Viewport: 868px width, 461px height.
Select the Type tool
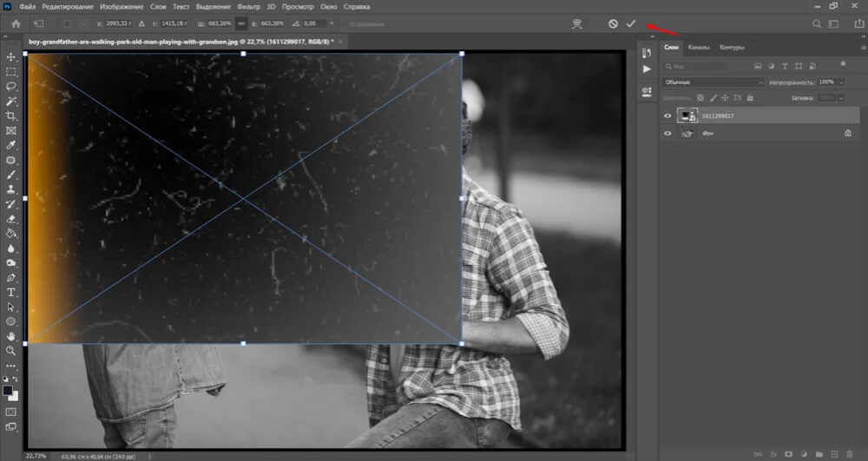click(11, 293)
